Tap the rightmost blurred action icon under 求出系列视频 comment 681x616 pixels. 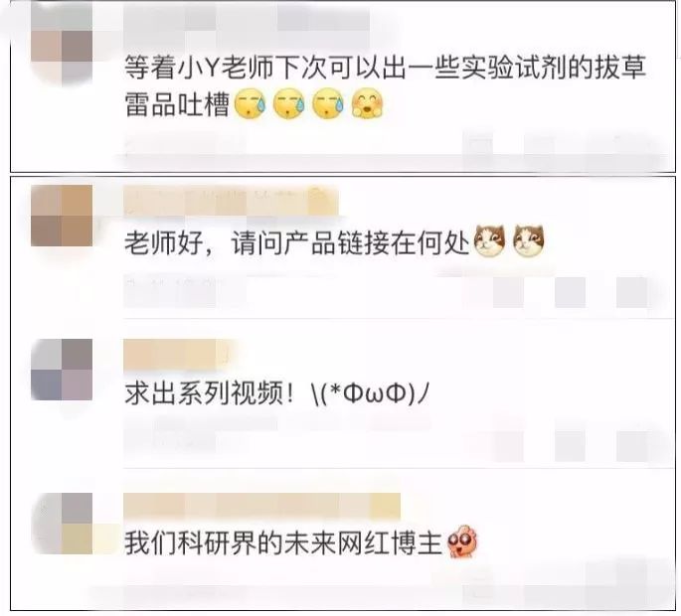(631, 446)
